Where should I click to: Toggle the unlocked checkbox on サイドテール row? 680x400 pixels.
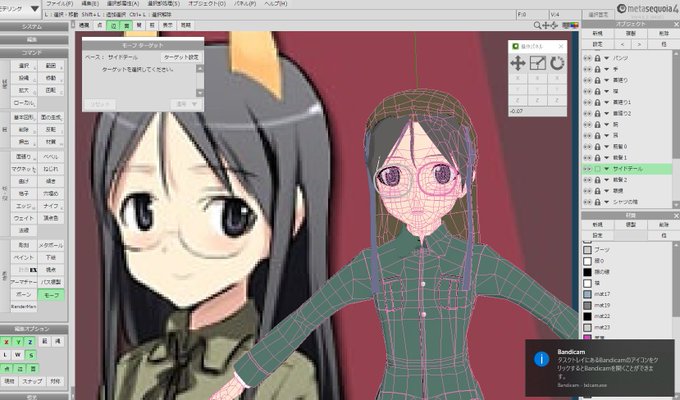[x=598, y=169]
